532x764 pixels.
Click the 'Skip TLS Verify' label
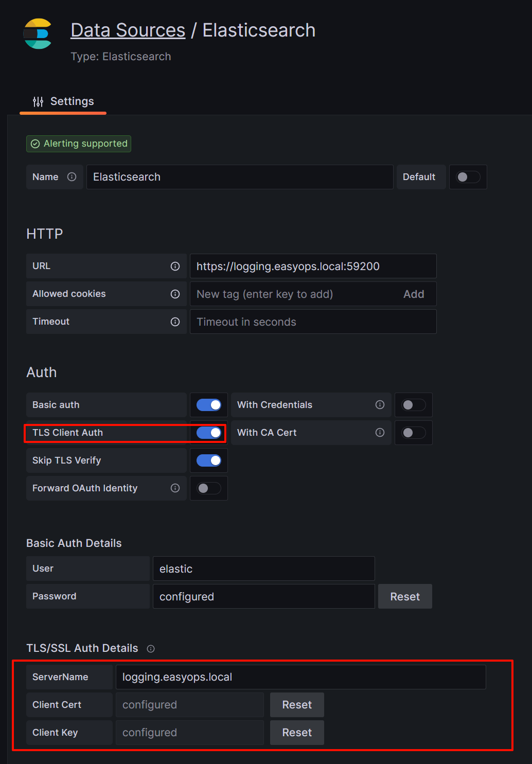[x=66, y=460]
